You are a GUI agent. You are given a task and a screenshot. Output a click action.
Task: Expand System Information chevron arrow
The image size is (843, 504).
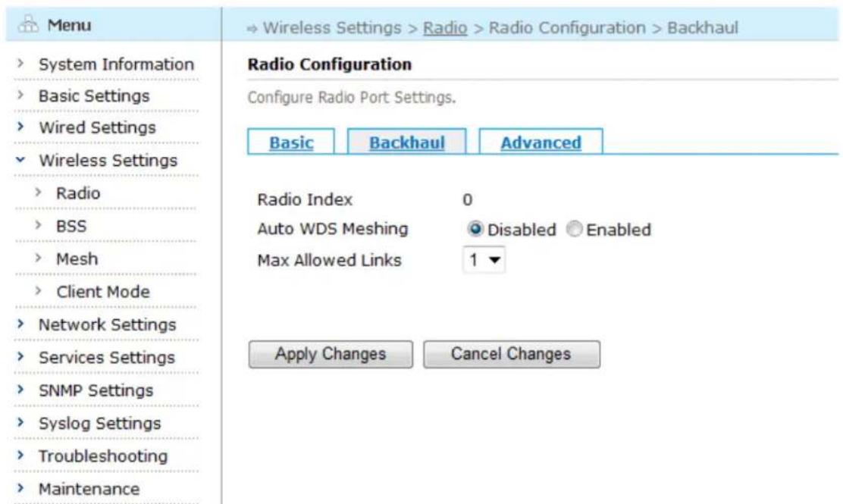click(x=20, y=64)
